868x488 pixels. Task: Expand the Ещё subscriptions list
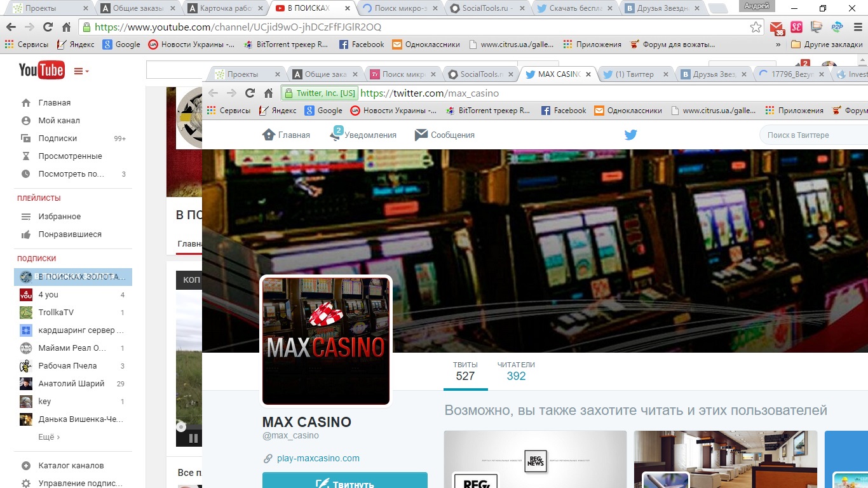click(49, 437)
